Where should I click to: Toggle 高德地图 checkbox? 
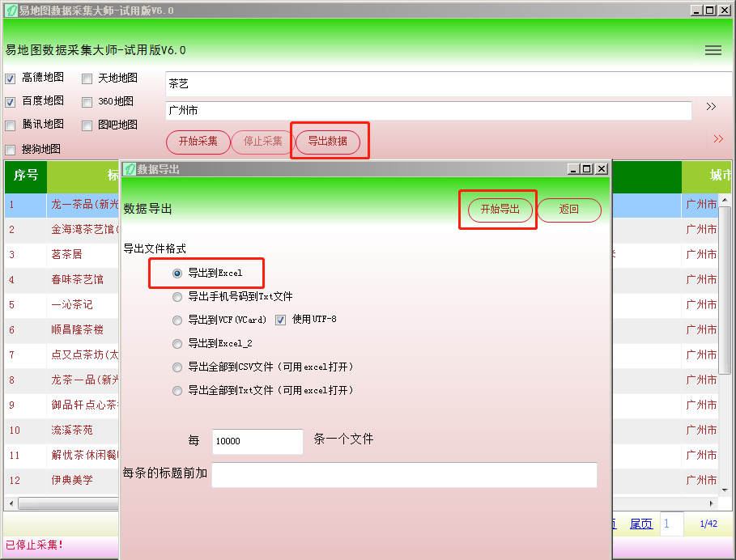(11, 78)
